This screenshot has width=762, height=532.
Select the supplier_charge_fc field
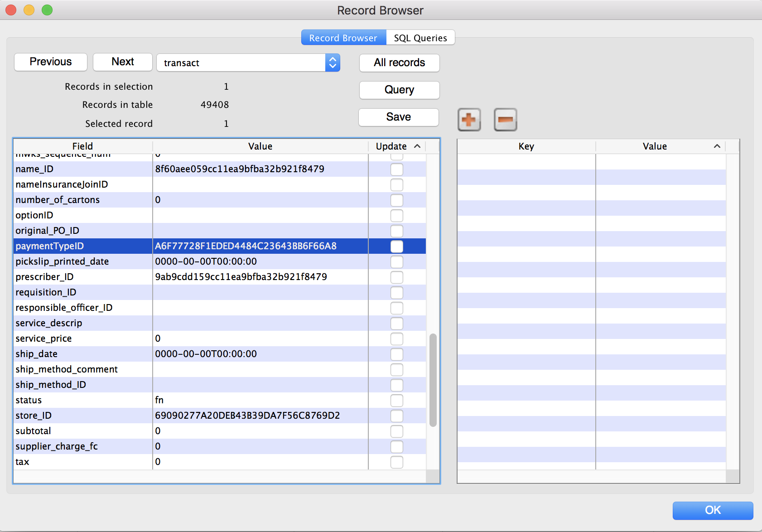click(x=57, y=446)
